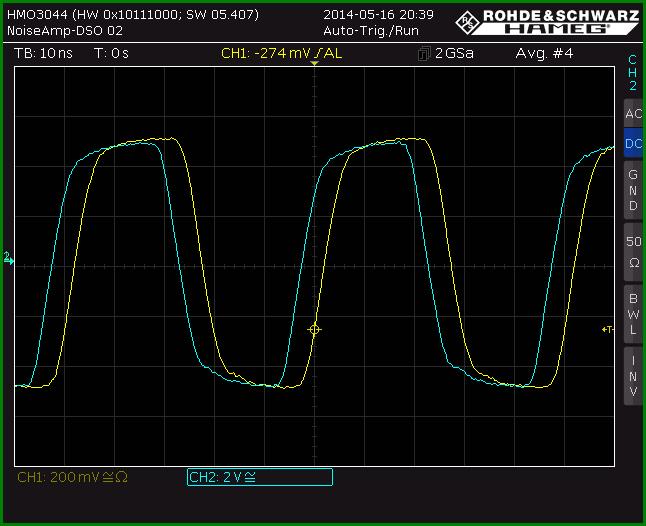Click the 2014-05-16 20:39 date stamp
Screen dimensions: 646x526
[378, 15]
